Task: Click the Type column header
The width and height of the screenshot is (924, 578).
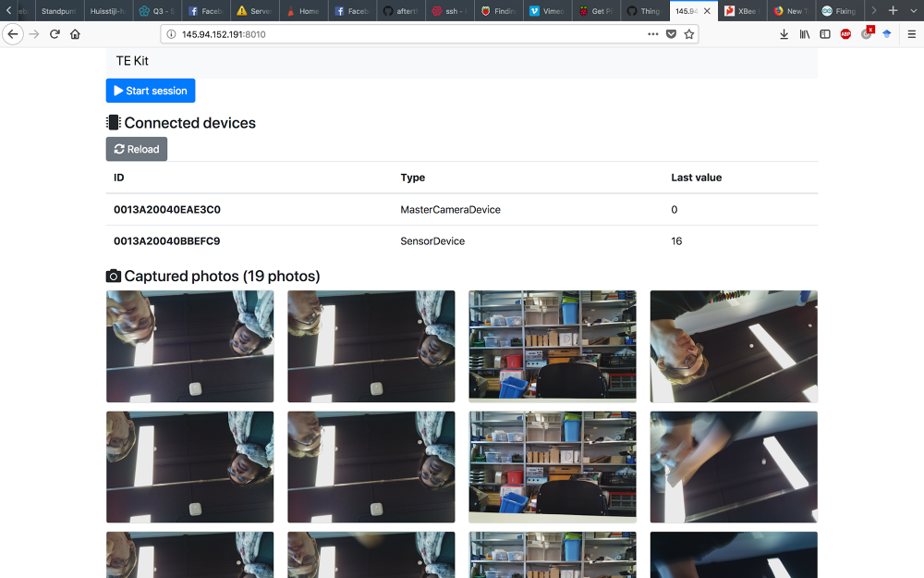Action: coord(412,178)
